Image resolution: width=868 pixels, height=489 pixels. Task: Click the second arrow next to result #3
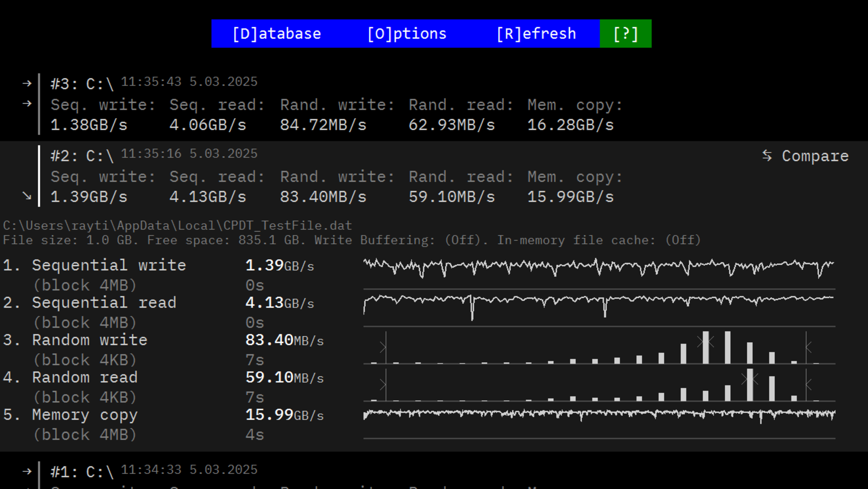(x=27, y=103)
